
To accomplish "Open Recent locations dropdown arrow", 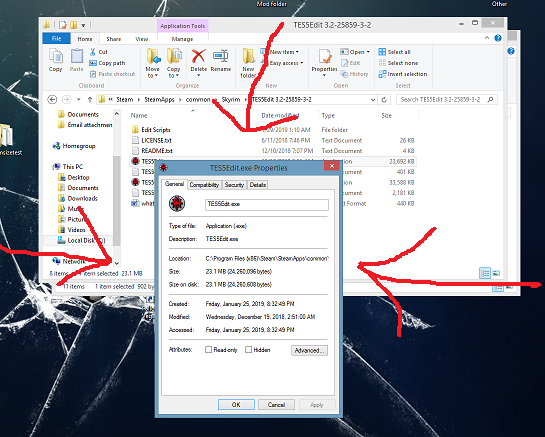I will pos(79,100).
